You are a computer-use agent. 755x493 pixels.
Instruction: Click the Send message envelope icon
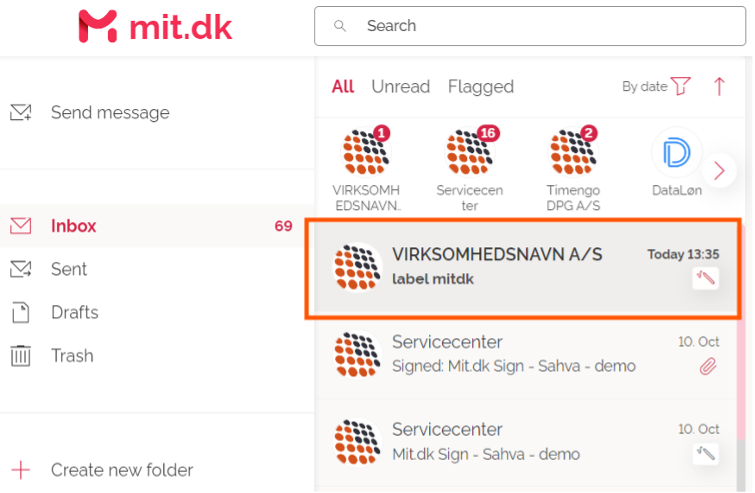pyautogui.click(x=21, y=113)
